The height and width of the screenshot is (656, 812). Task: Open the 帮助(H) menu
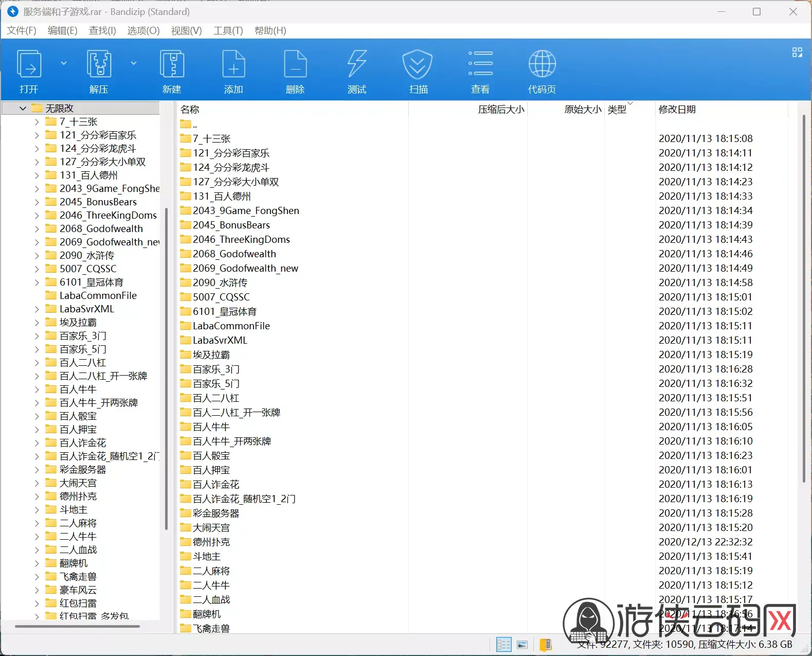[x=270, y=30]
